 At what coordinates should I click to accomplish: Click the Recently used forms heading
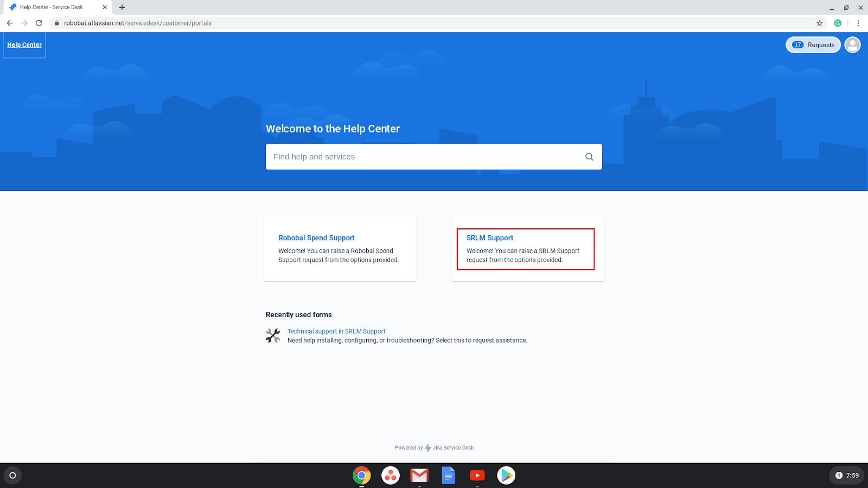point(299,315)
